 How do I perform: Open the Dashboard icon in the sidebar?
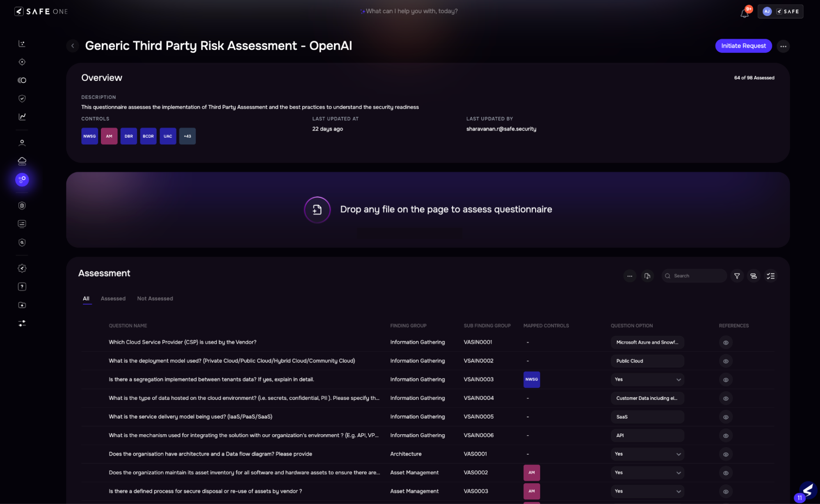[x=22, y=43]
